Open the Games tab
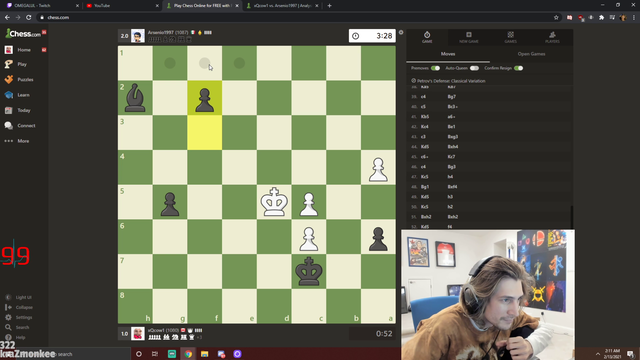 pyautogui.click(x=510, y=37)
